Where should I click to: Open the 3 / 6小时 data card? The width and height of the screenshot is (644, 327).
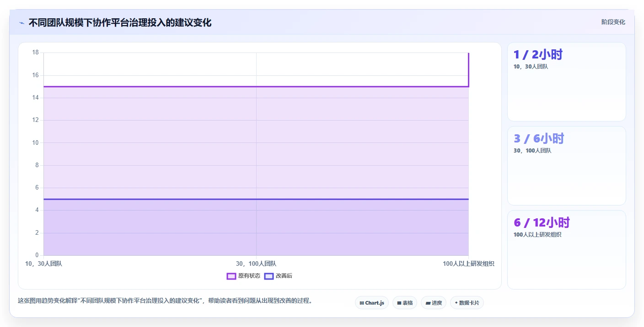tap(566, 166)
